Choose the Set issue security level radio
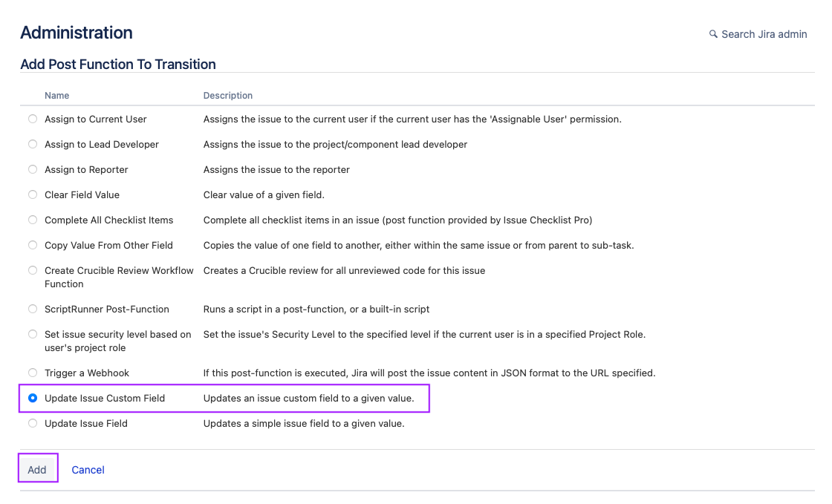Viewport: 832px width, 504px height. pos(33,334)
